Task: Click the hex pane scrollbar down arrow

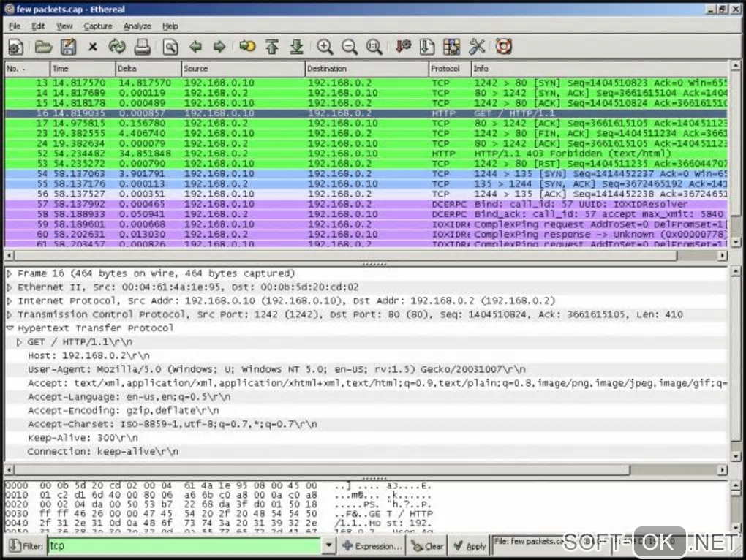Action: point(736,528)
